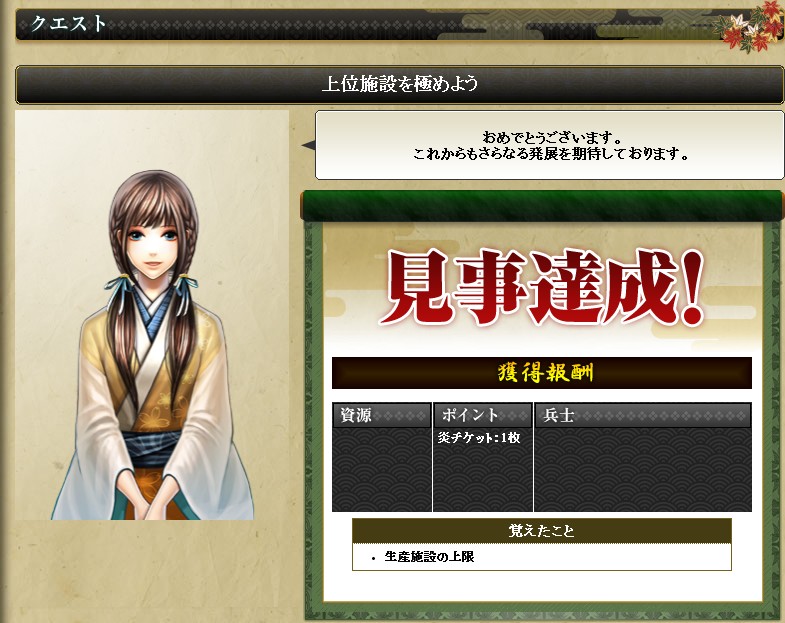Click the braided-hair girl character portrait

[x=152, y=345]
